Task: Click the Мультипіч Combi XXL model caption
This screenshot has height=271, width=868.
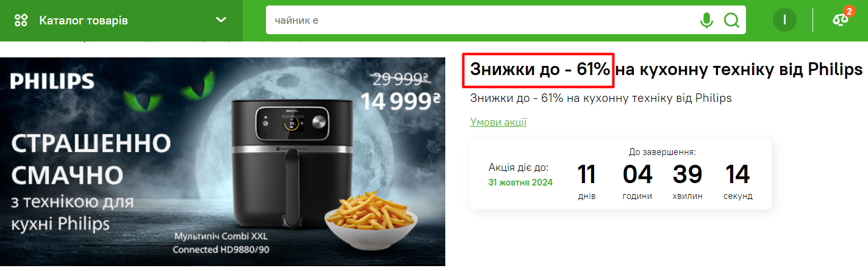Action: tap(221, 243)
